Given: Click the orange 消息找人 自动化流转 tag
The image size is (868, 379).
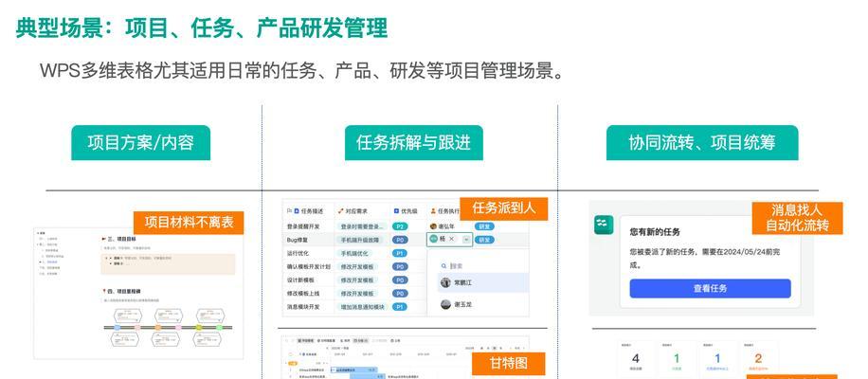Looking at the screenshot, I should pyautogui.click(x=797, y=218).
